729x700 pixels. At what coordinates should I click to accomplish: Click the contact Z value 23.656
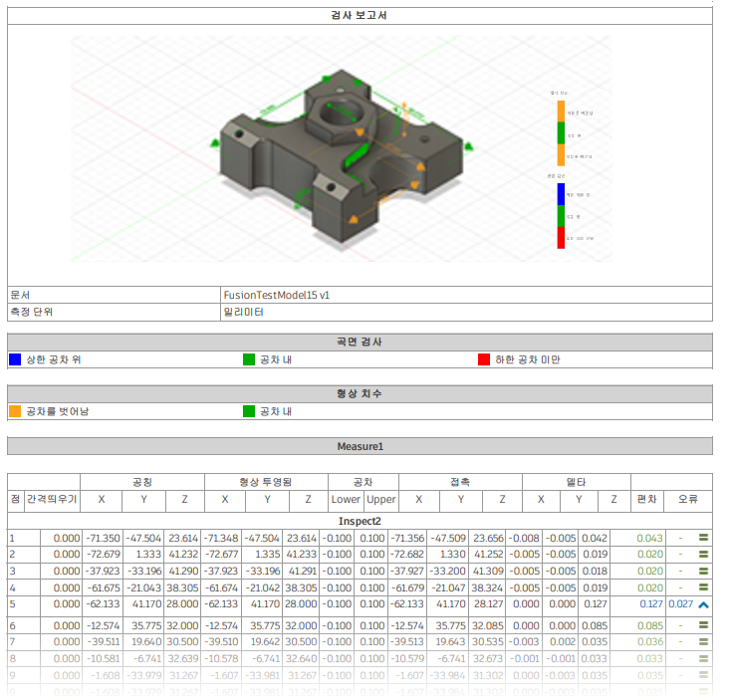click(488, 539)
